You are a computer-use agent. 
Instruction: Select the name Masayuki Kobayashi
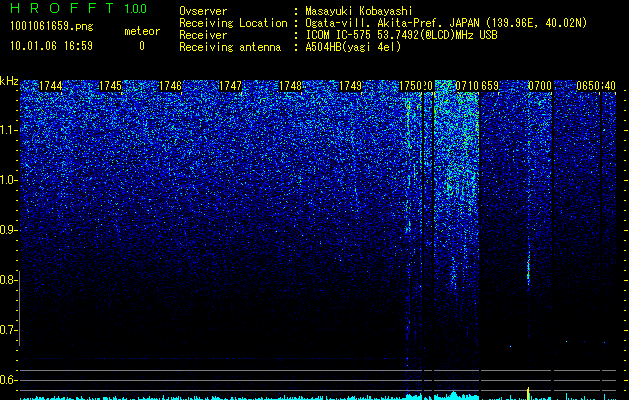pos(359,11)
